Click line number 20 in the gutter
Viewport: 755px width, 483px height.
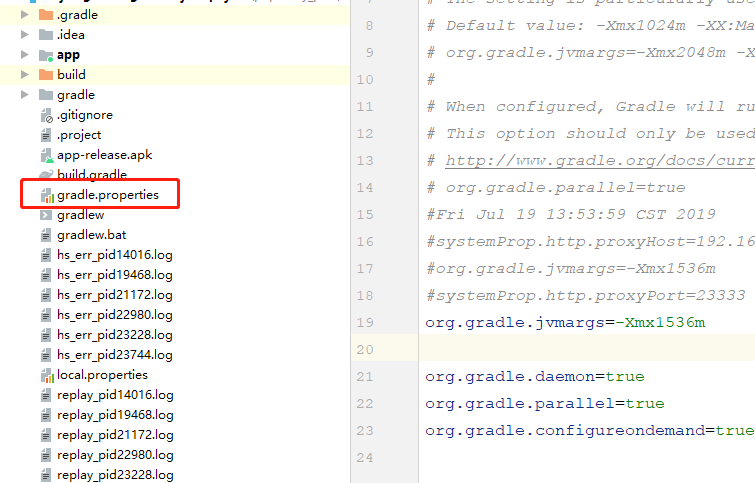(x=364, y=349)
